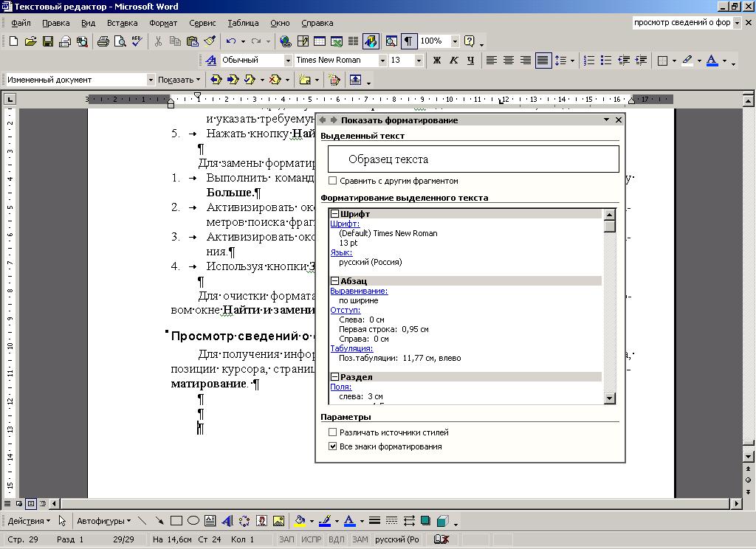Click the Табуляция: link
Screen dimensions: 756x549
351,348
